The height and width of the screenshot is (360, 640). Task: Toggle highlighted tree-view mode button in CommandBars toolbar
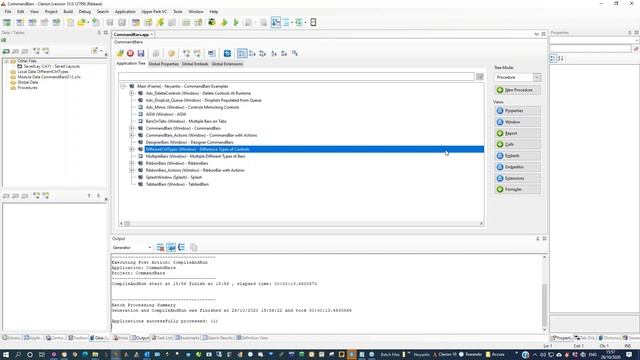click(x=242, y=53)
